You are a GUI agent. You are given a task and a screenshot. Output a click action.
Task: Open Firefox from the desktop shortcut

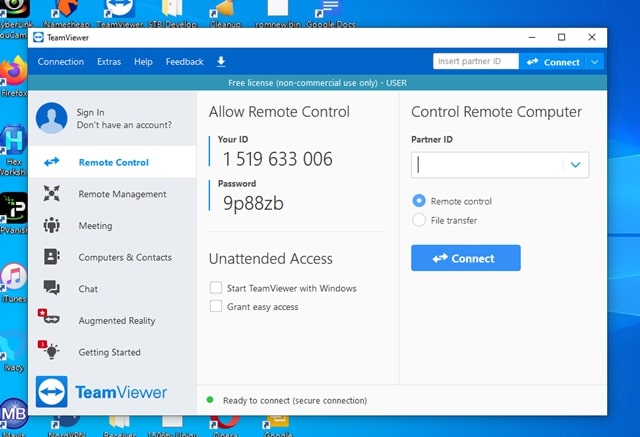click(14, 72)
